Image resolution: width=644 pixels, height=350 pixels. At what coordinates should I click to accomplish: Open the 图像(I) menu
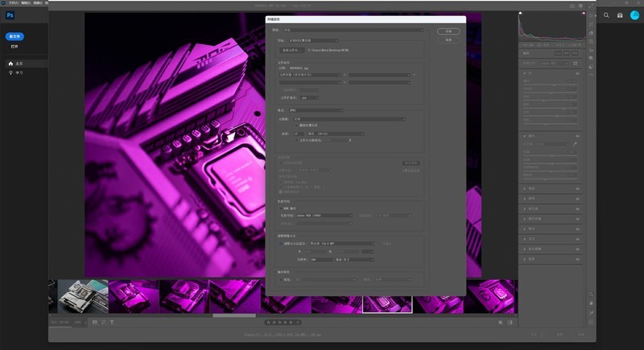click(38, 2)
